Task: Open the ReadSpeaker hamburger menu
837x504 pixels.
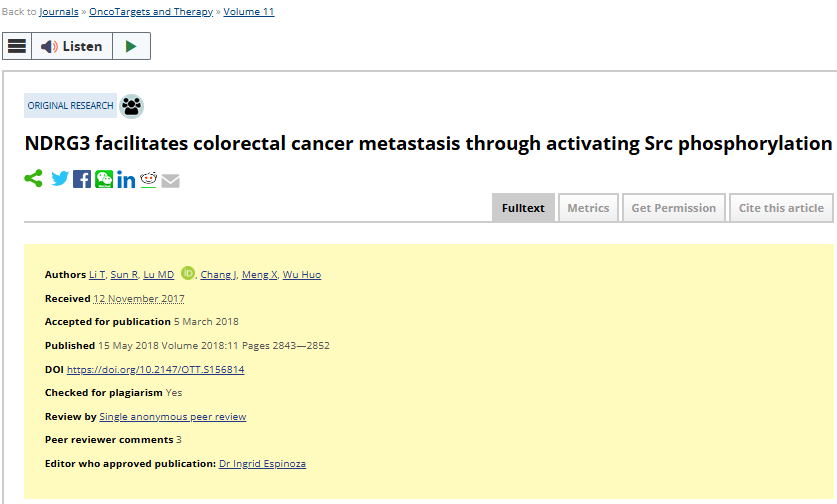Action: tap(17, 46)
